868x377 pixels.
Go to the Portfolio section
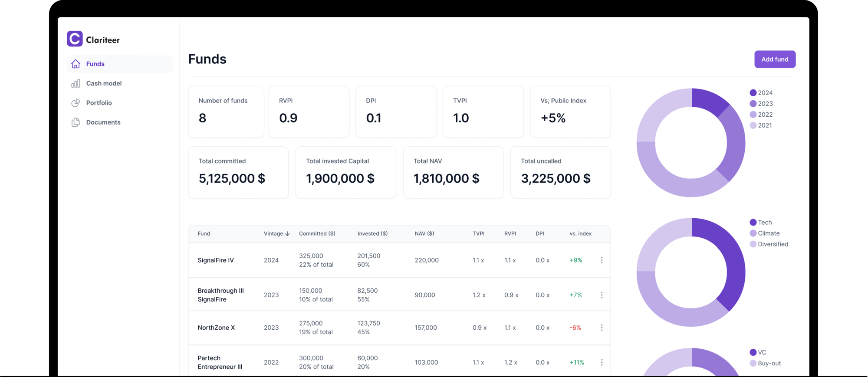pyautogui.click(x=99, y=103)
